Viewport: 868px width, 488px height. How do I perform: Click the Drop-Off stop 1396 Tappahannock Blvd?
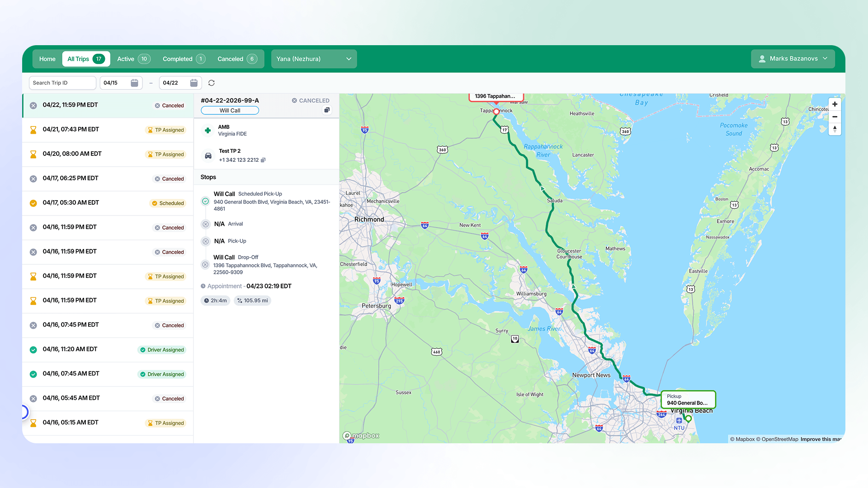point(265,269)
